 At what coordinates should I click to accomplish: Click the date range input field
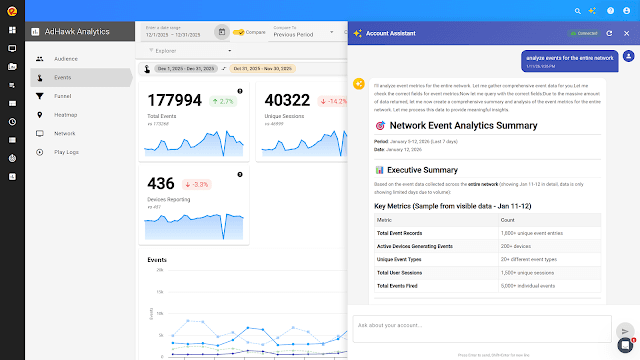tap(178, 32)
